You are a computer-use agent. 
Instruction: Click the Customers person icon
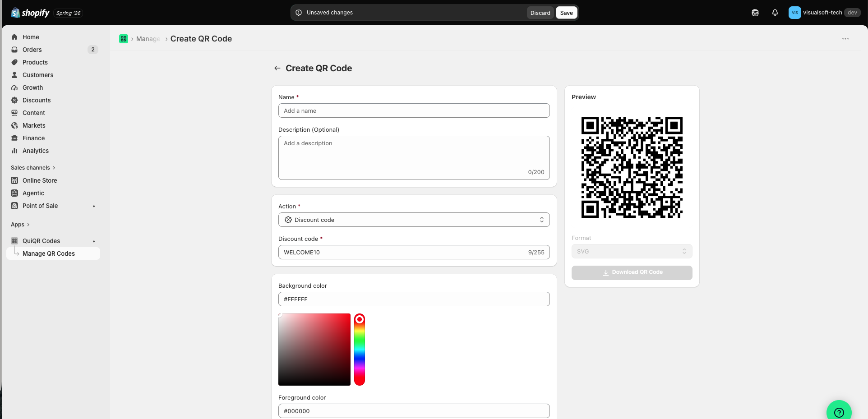(14, 75)
